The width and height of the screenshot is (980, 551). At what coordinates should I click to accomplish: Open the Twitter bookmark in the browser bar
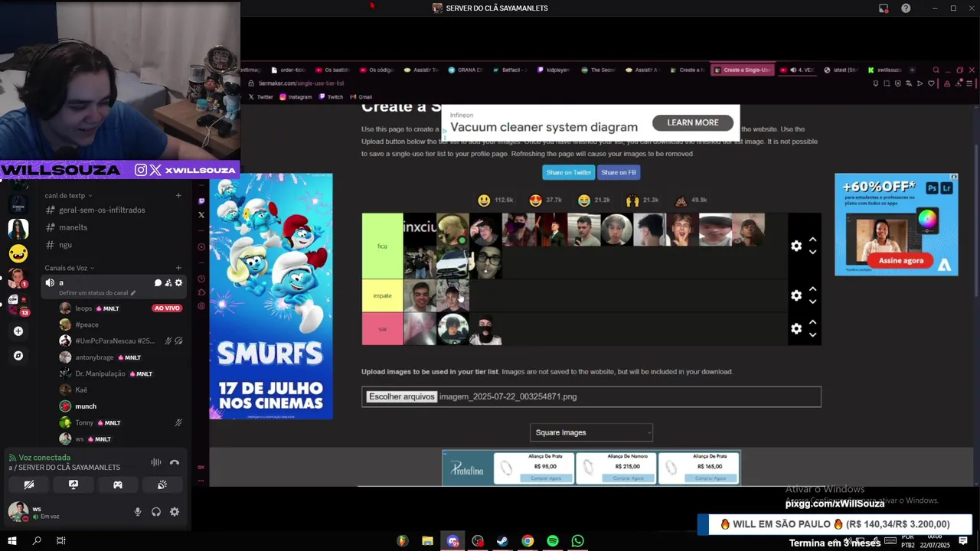point(260,97)
